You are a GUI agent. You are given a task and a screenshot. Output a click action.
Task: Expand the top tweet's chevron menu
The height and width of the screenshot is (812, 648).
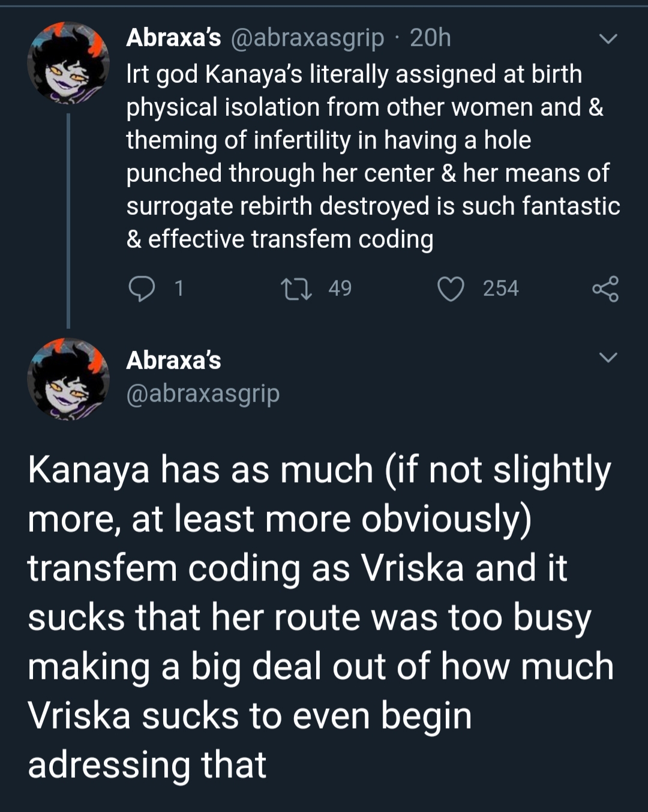point(608,40)
